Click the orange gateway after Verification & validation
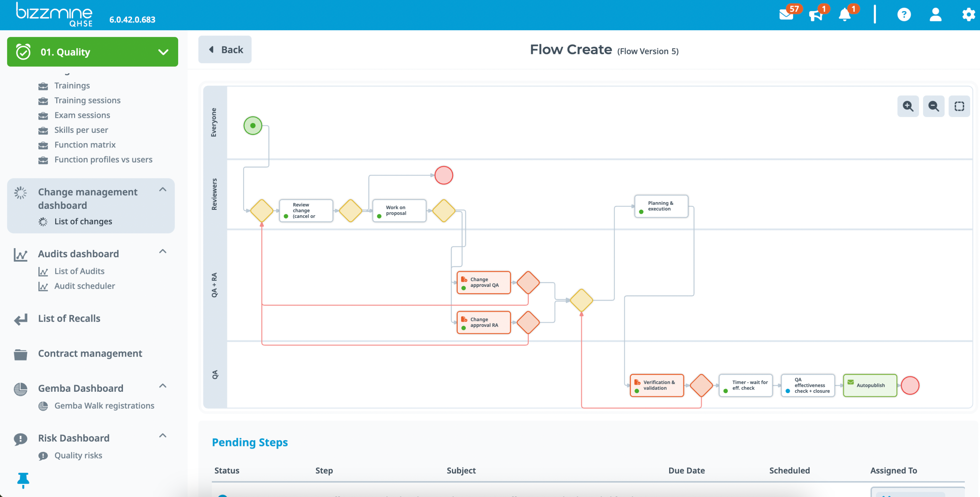Image resolution: width=980 pixels, height=497 pixels. tap(701, 385)
